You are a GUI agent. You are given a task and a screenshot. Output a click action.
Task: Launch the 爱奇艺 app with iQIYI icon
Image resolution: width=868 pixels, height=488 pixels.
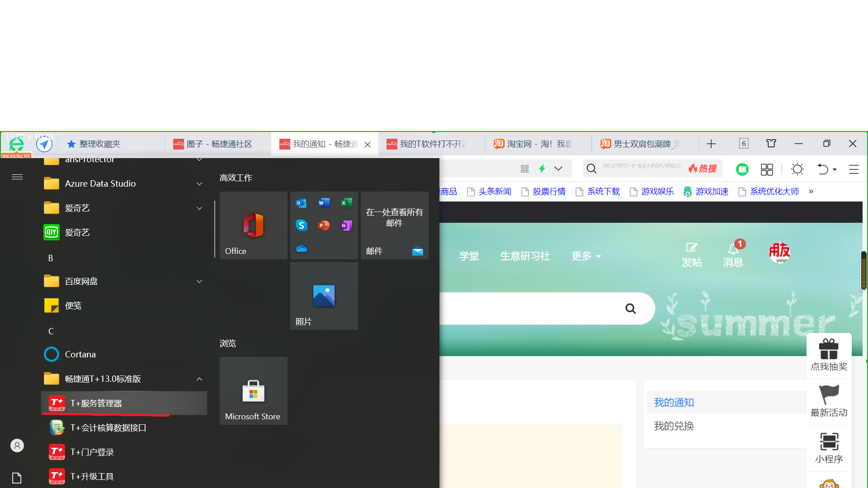click(124, 233)
